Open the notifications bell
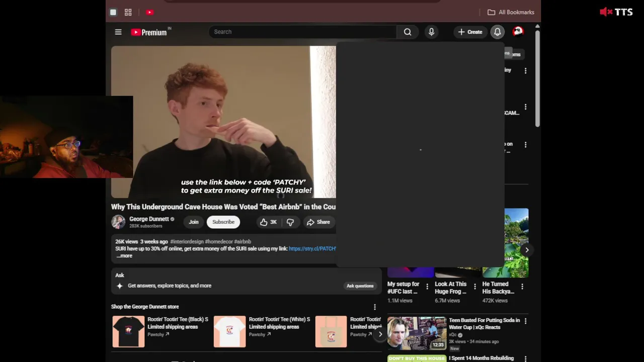 click(x=498, y=32)
